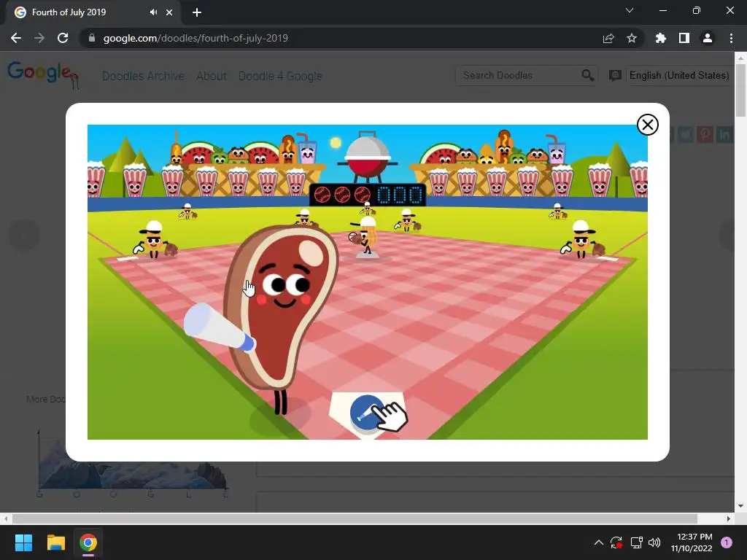Viewport: 747px width, 560px height.
Task: Open the Chrome profile menu
Action: [x=708, y=38]
